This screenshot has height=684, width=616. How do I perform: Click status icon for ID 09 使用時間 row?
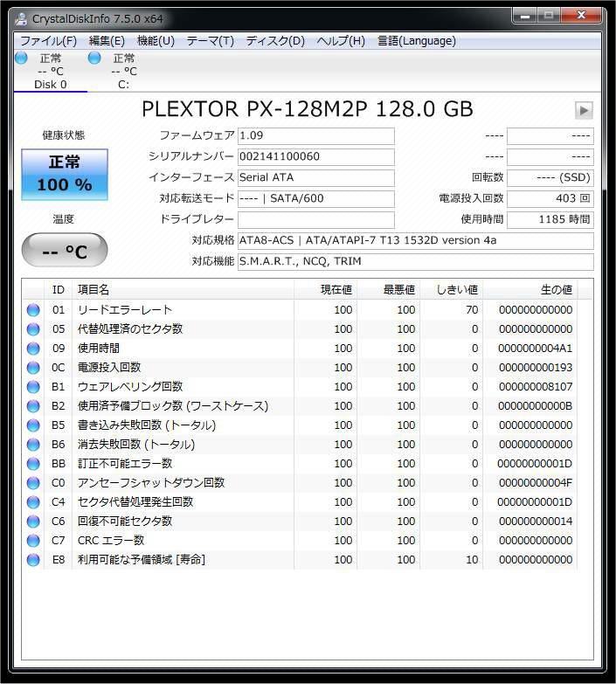pos(33,349)
